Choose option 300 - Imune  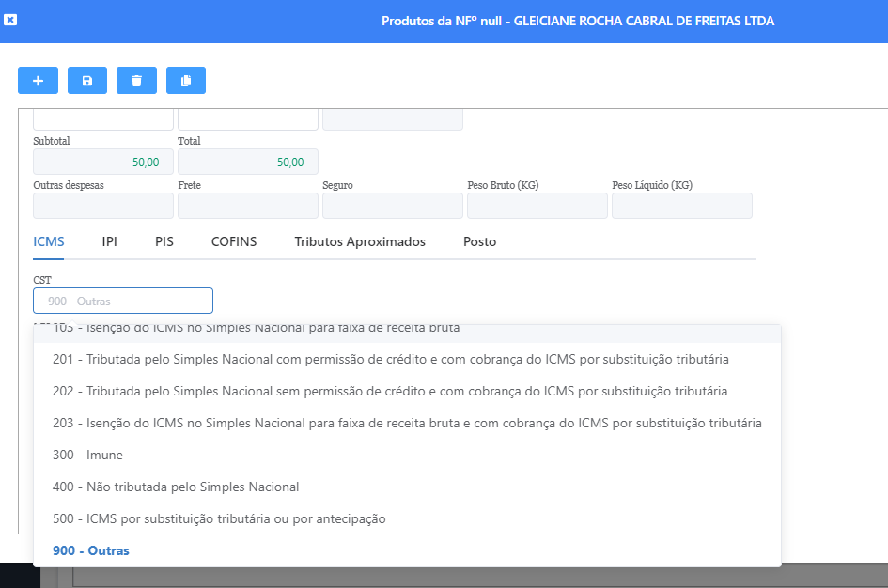tap(88, 455)
